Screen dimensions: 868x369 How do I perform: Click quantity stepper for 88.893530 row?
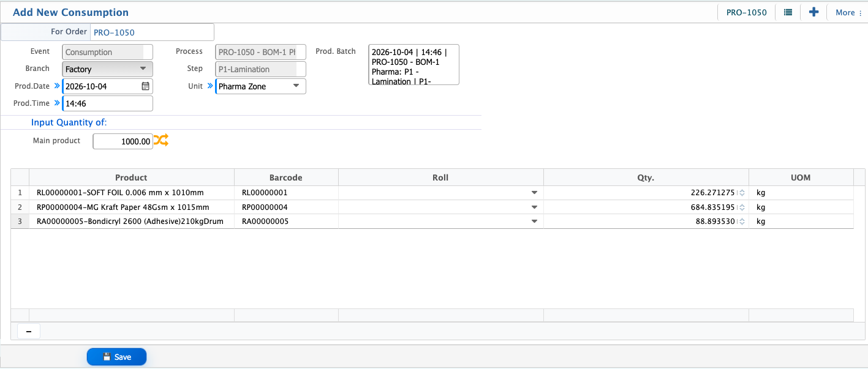pos(742,222)
